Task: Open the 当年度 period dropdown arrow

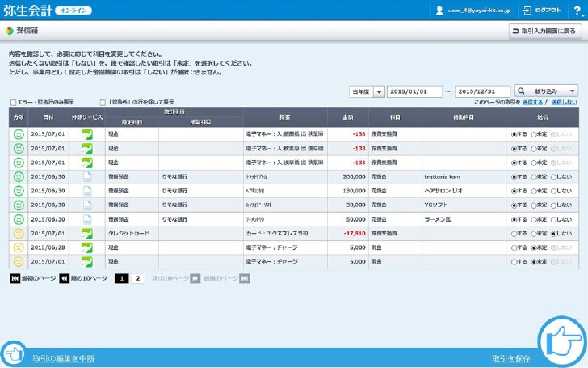Action: tap(379, 91)
